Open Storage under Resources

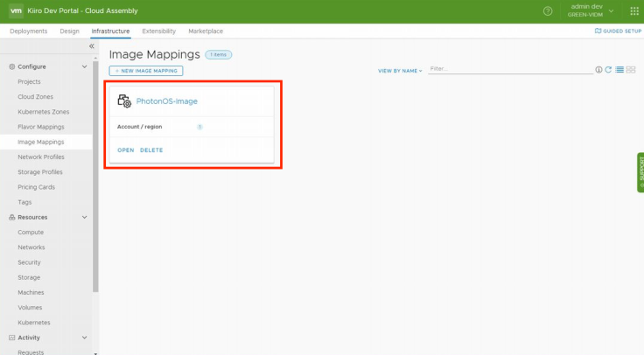(x=29, y=277)
